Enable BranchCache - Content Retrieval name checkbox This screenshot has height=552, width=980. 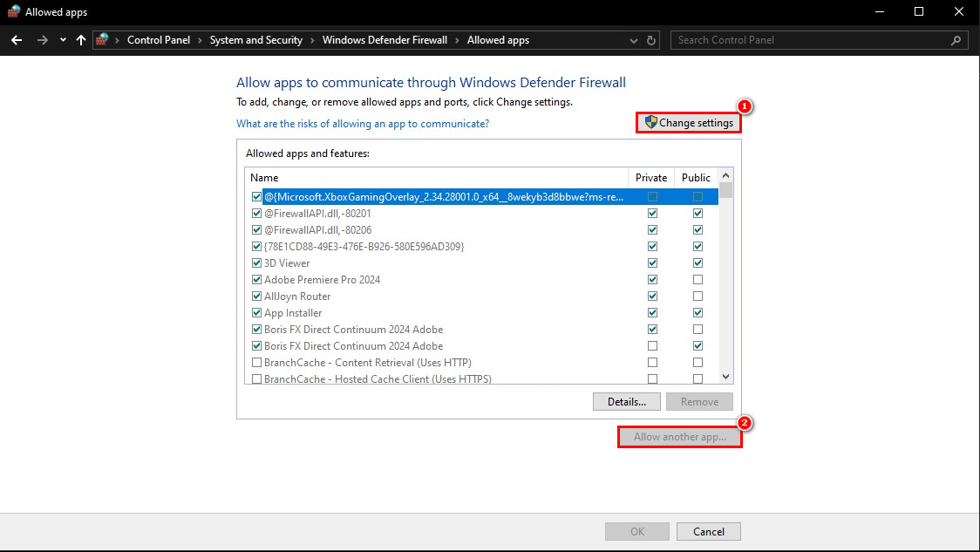pos(256,363)
